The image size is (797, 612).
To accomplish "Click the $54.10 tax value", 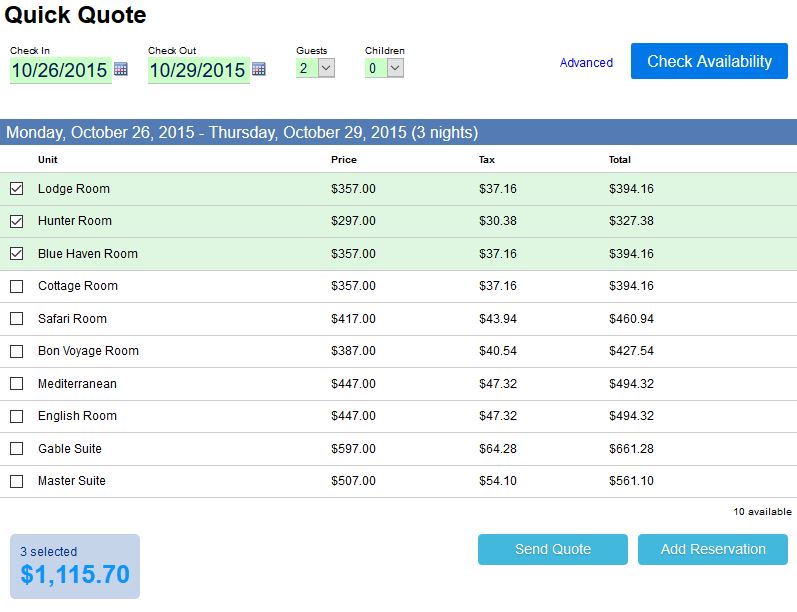I will (x=498, y=481).
